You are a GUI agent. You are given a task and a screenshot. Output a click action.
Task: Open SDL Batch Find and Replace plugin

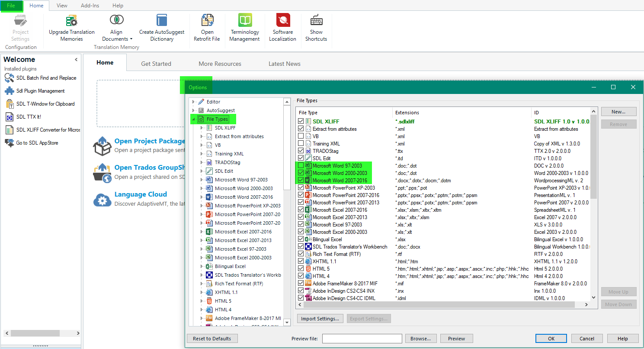point(46,78)
